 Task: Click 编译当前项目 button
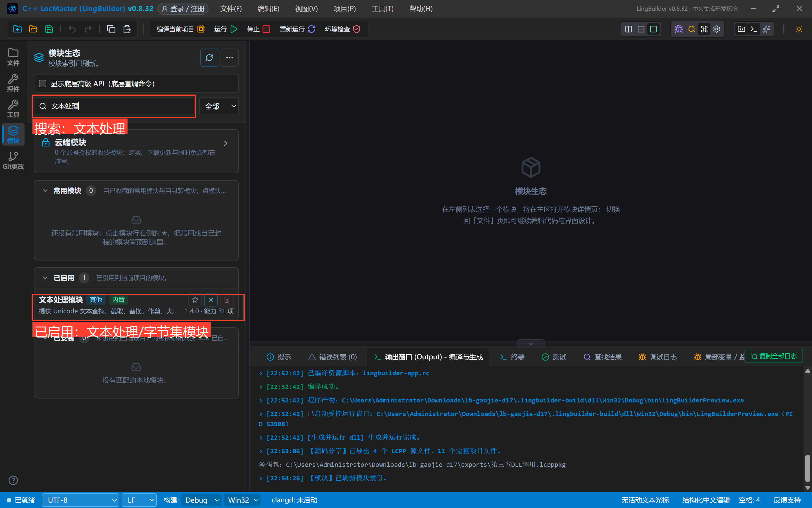pyautogui.click(x=181, y=29)
